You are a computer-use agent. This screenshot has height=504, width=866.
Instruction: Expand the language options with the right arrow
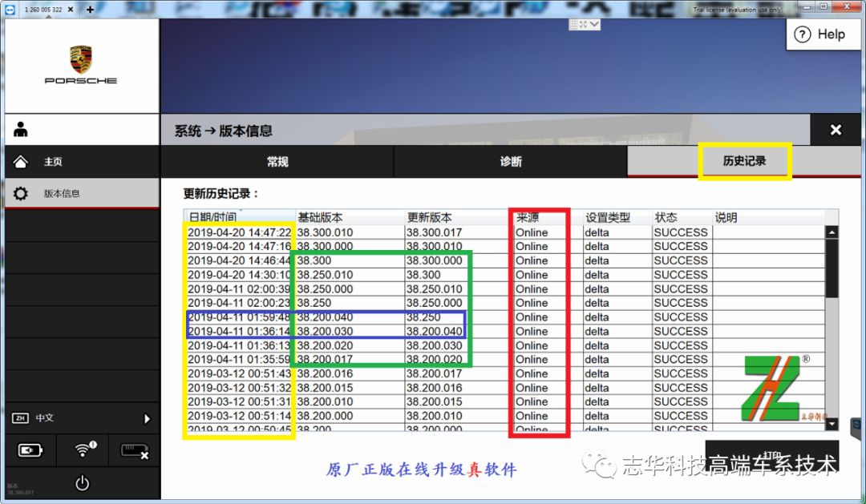(147, 418)
